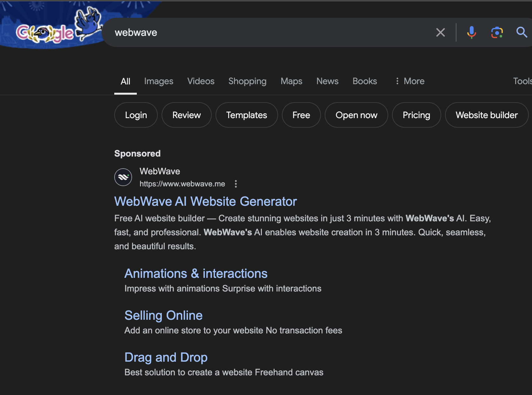
Task: Click the Sponsored label
Action: [137, 154]
